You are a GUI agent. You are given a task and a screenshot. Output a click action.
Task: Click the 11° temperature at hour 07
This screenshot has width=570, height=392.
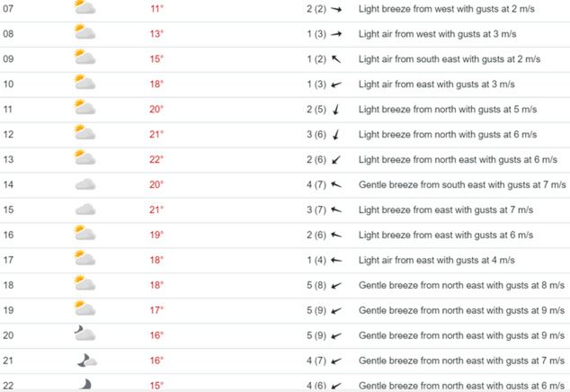click(x=156, y=9)
